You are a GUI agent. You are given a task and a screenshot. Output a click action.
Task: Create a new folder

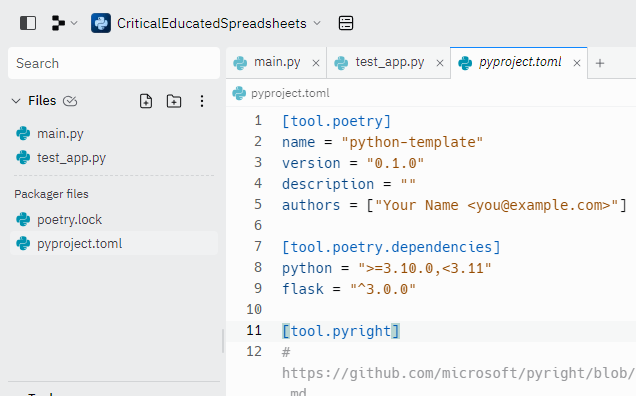point(174,101)
